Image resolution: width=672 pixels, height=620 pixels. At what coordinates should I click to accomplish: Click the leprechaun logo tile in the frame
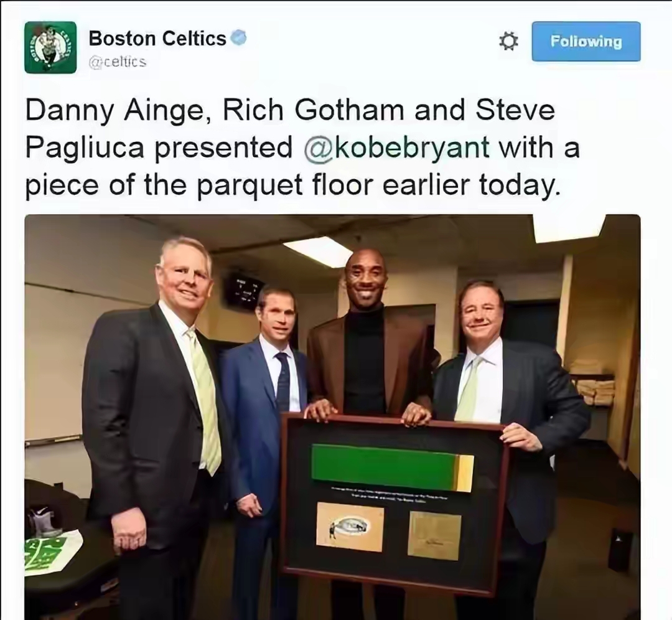pos(350,527)
